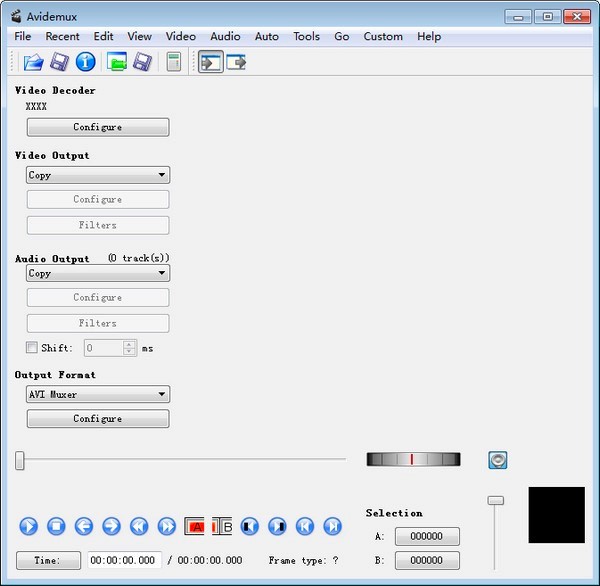The height and width of the screenshot is (586, 600).
Task: Click the current time input field
Action: 124,560
